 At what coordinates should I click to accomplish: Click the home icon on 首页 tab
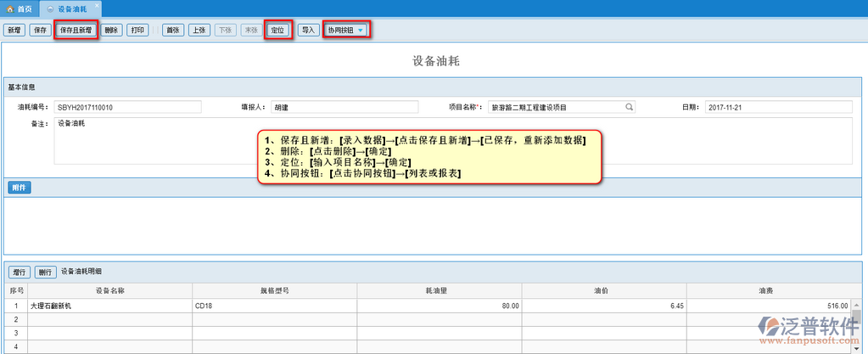(x=11, y=8)
